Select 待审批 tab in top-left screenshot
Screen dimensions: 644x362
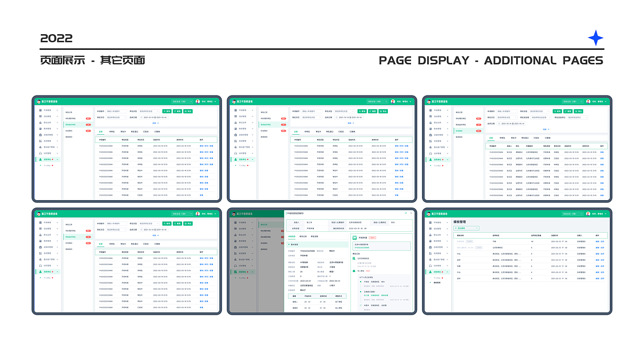[x=112, y=132]
